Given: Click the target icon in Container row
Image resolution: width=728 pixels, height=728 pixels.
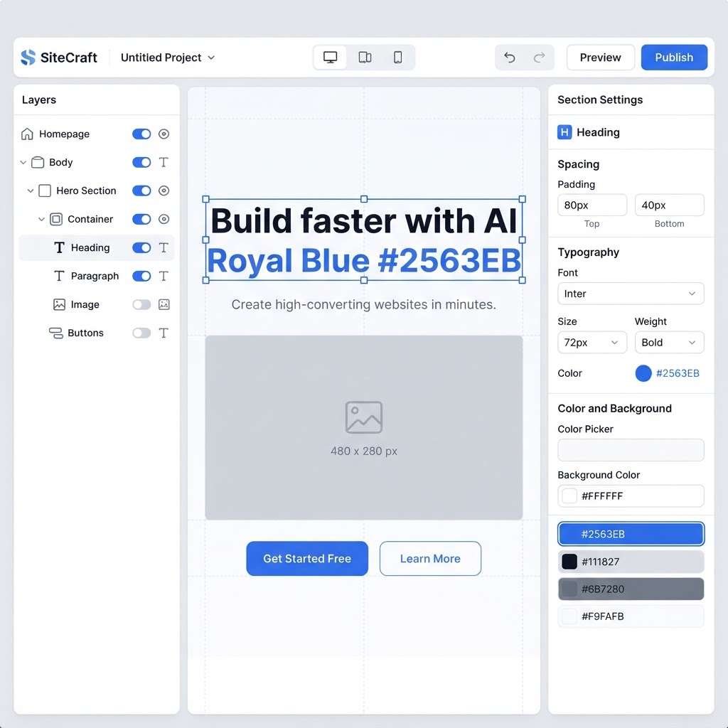Looking at the screenshot, I should [164, 219].
